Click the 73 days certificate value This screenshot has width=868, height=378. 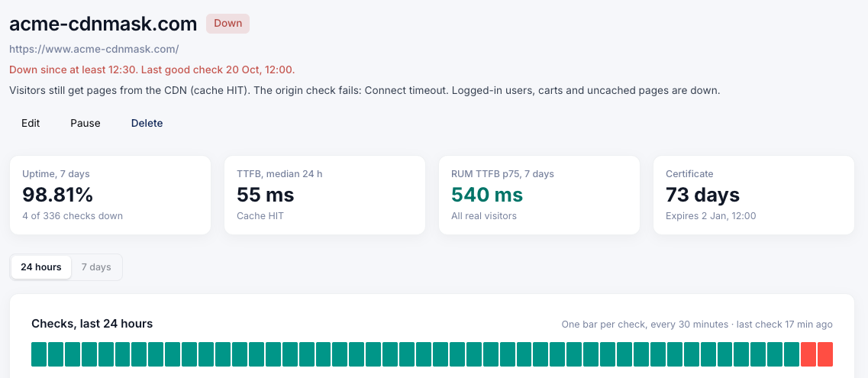(702, 195)
